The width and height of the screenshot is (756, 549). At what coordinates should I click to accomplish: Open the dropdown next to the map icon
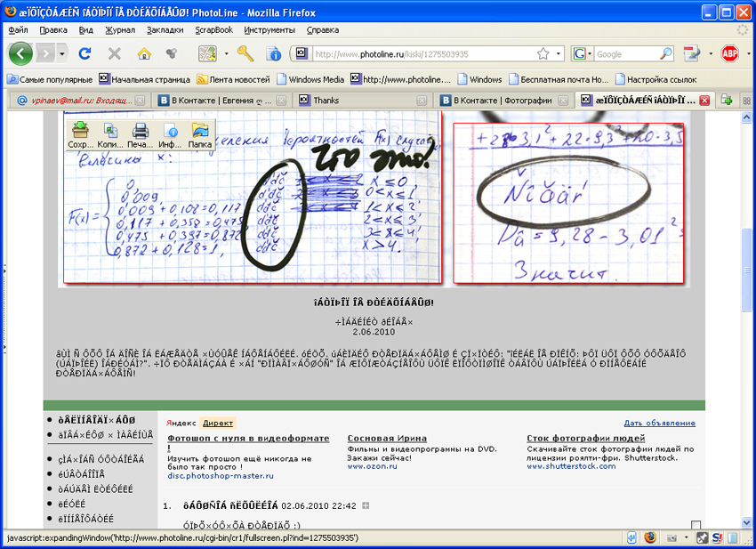[x=226, y=54]
